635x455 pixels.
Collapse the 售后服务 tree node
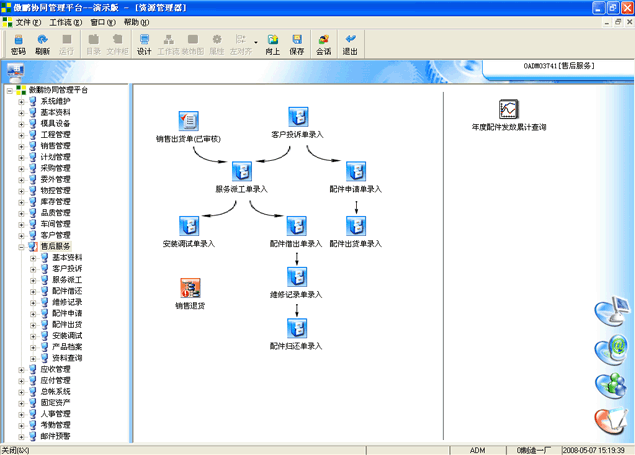(x=21, y=246)
